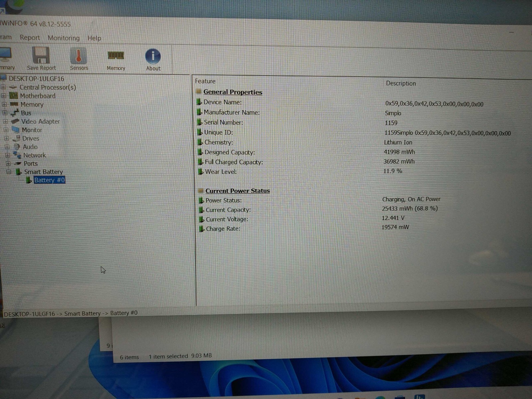This screenshot has height=399, width=532.
Task: Expand the Drives tree node
Action: 7,138
